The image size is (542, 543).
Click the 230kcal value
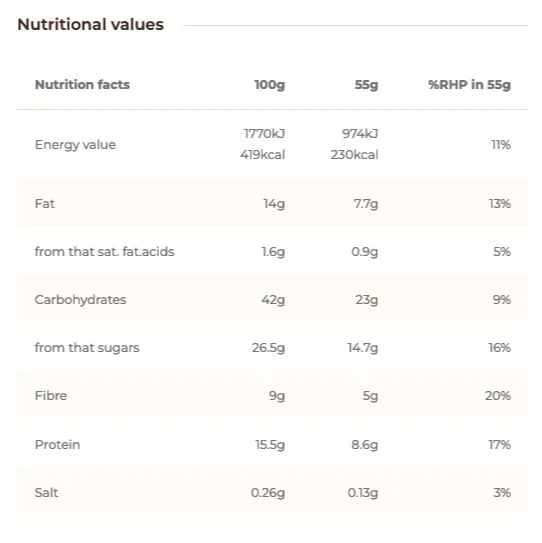point(355,155)
